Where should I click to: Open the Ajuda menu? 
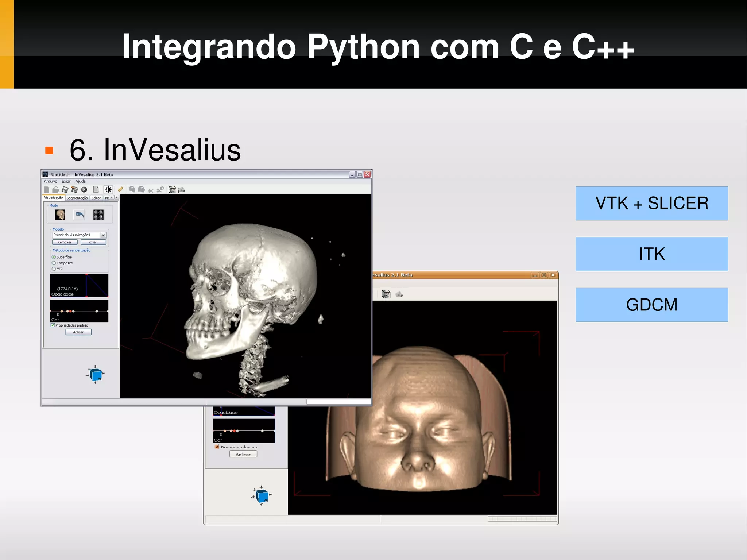(x=81, y=181)
